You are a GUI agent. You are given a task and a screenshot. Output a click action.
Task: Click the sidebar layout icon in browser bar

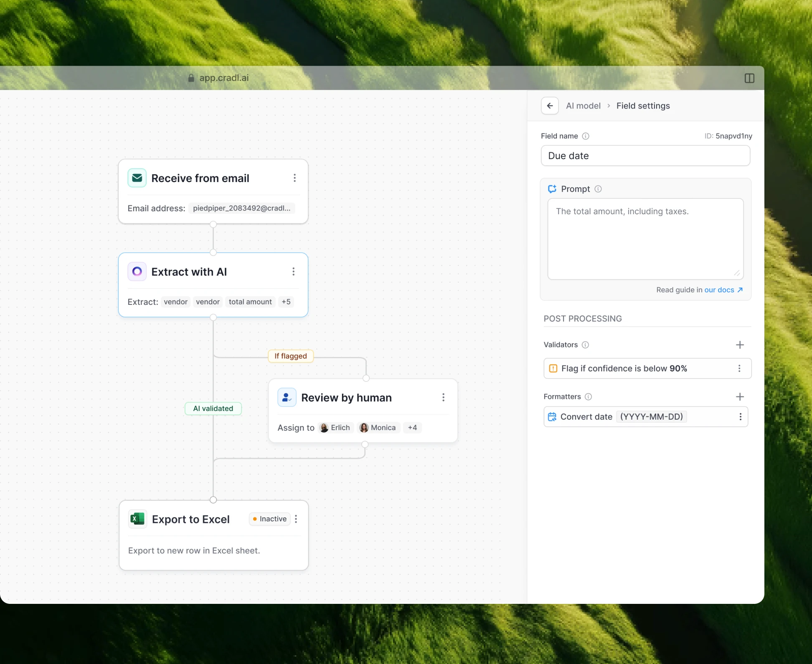(749, 78)
